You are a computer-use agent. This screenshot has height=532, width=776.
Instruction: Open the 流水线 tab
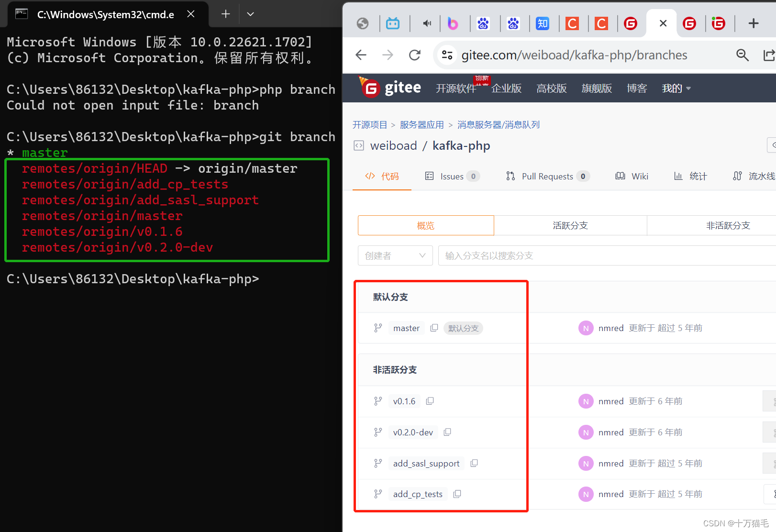754,176
